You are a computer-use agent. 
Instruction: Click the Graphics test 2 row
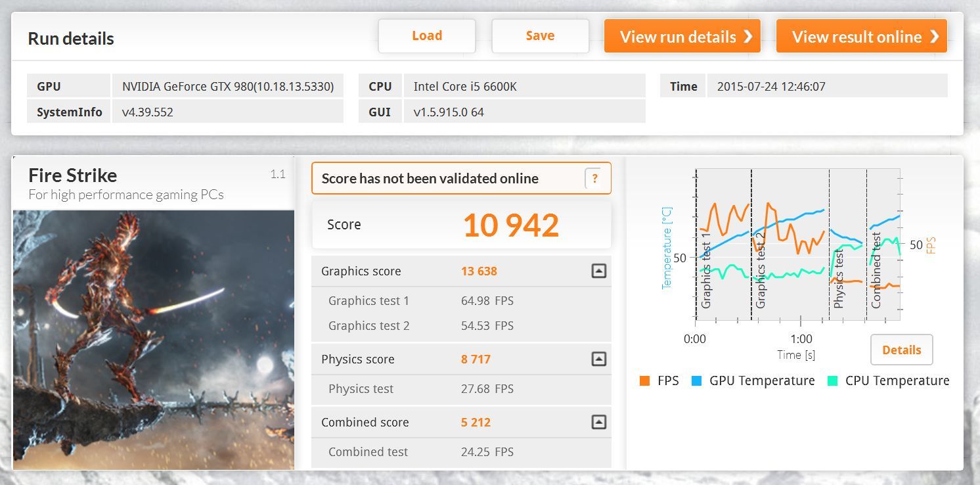tap(461, 326)
